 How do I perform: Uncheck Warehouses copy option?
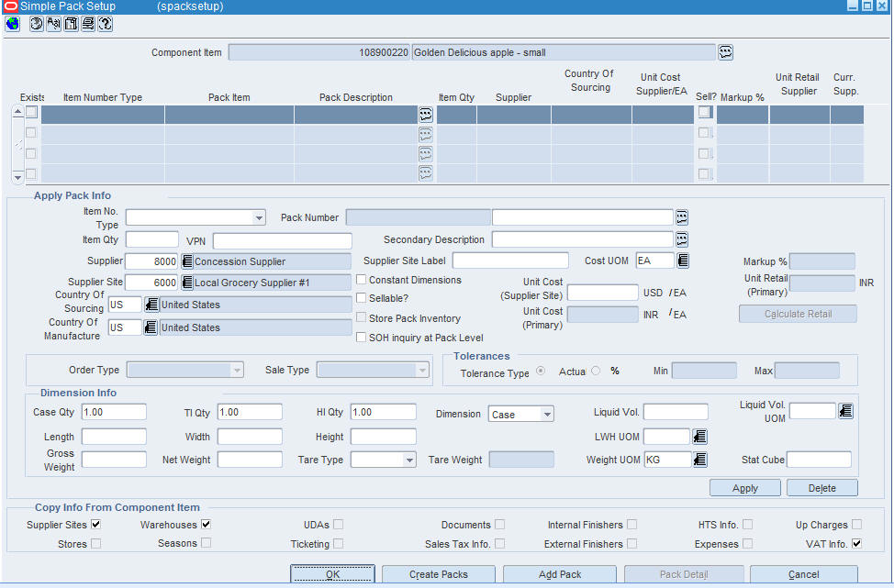206,524
